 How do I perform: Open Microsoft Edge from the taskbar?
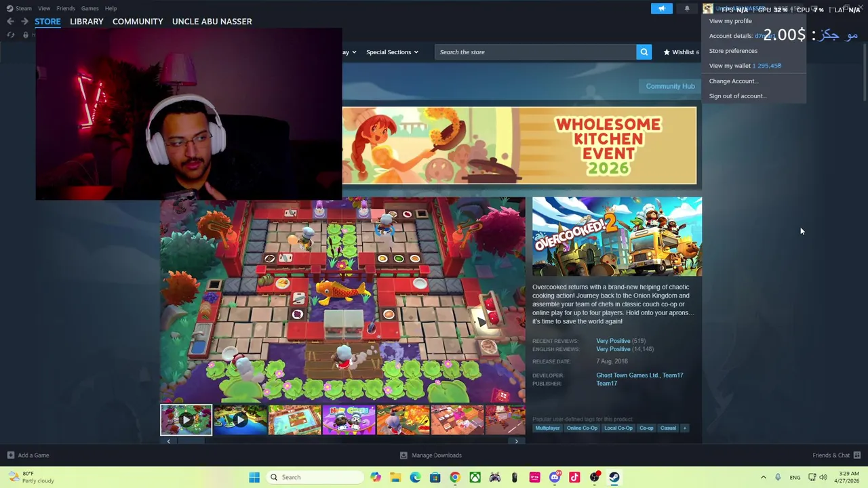pyautogui.click(x=415, y=477)
